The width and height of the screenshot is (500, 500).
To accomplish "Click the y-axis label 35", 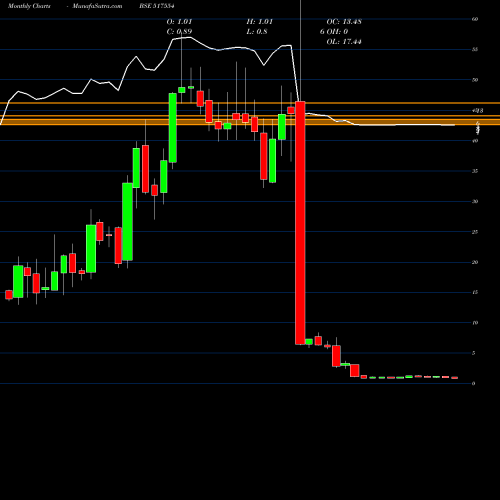I will click(475, 171).
